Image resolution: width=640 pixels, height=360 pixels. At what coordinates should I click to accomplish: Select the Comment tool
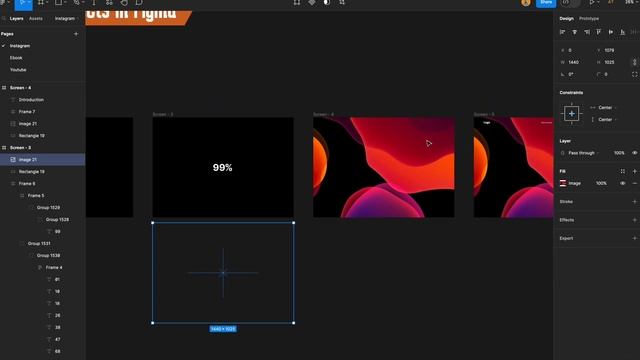[x=139, y=3]
